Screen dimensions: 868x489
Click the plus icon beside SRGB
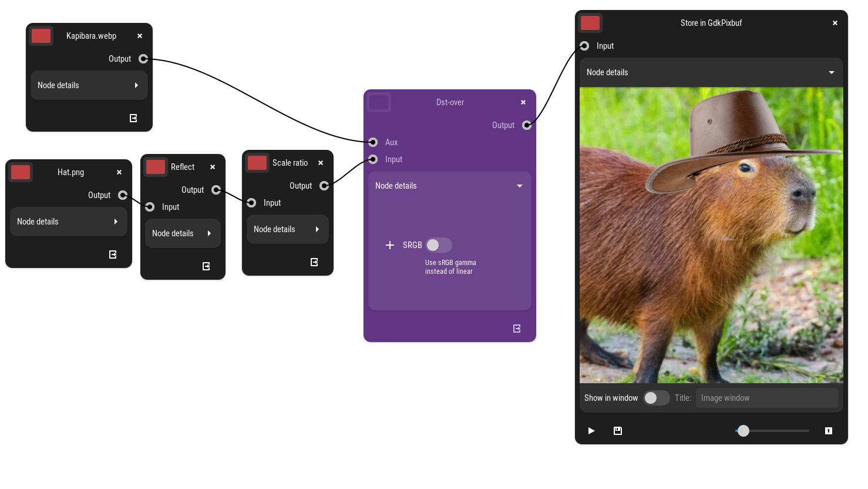tap(390, 245)
